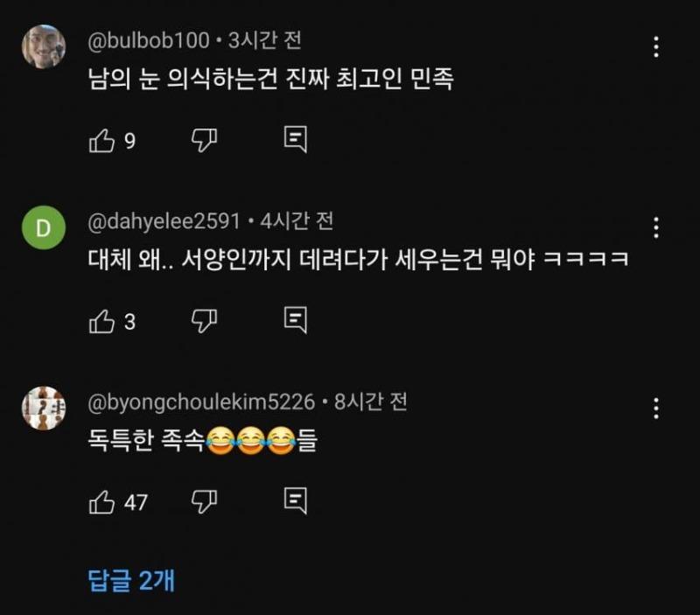The height and width of the screenshot is (615, 700).
Task: Expand the 답글 2개 replies
Action: [131, 581]
